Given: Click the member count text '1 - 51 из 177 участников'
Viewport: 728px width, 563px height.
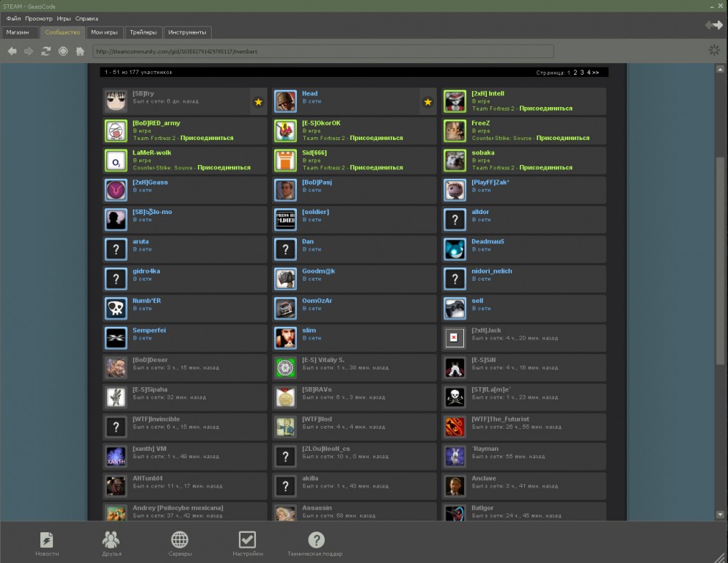Looking at the screenshot, I should point(139,73).
